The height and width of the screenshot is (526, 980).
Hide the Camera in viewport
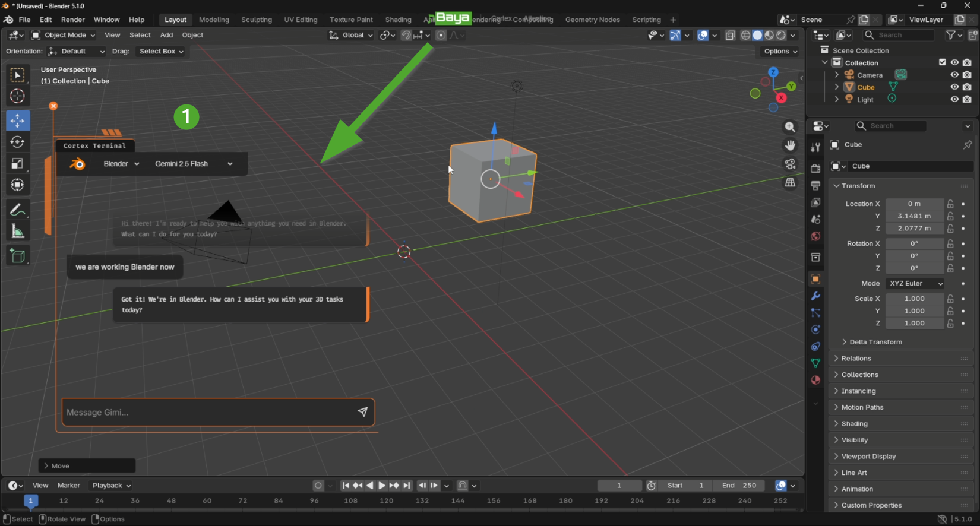954,75
